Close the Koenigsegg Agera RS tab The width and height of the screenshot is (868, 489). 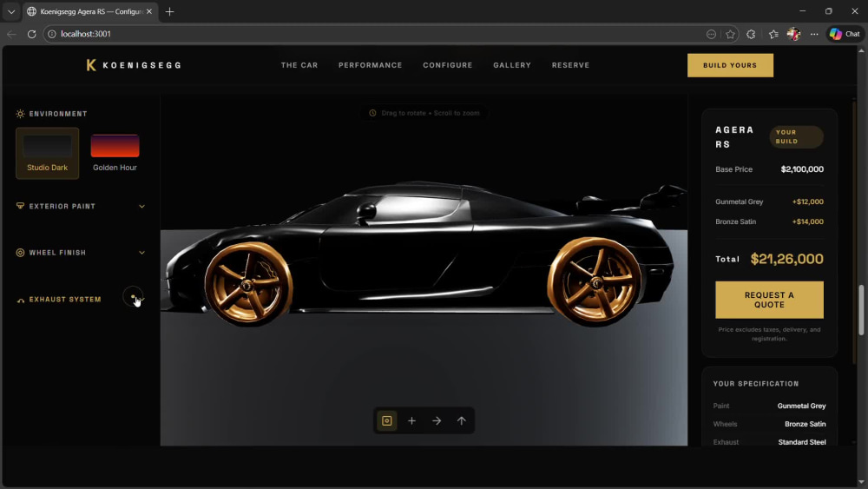[x=149, y=11]
